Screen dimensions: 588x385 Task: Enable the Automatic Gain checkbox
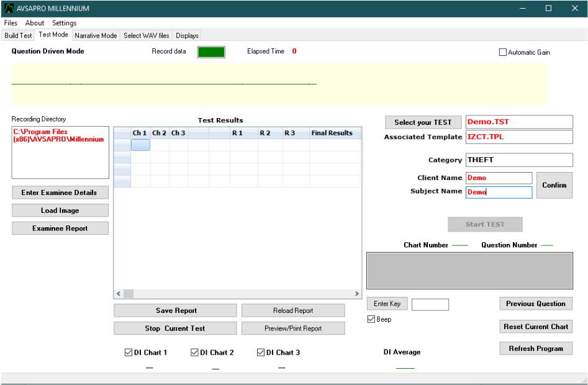coord(503,53)
